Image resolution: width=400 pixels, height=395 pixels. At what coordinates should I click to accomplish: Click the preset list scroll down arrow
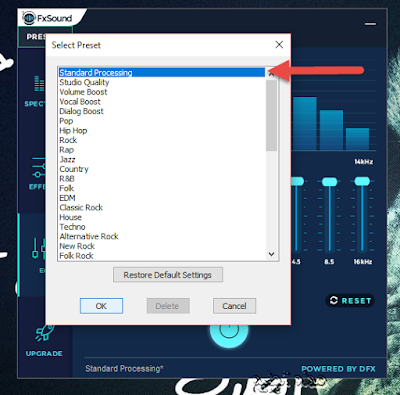point(272,254)
